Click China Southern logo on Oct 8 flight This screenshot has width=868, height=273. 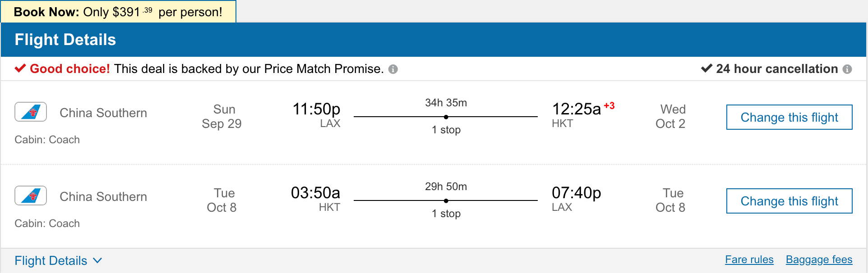point(31,196)
